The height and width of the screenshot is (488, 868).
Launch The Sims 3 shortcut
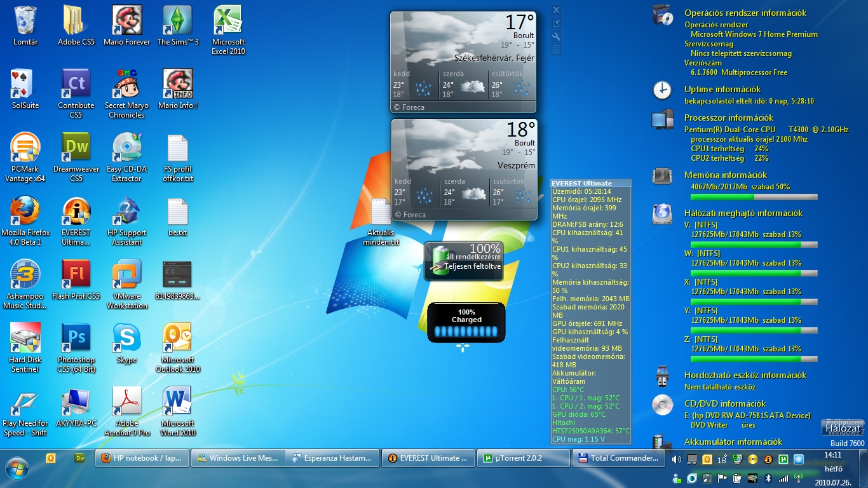coord(178,25)
